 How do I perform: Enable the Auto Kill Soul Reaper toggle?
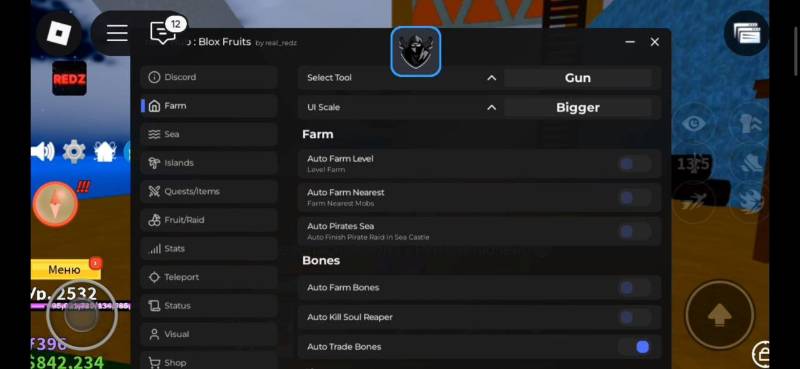tap(634, 317)
